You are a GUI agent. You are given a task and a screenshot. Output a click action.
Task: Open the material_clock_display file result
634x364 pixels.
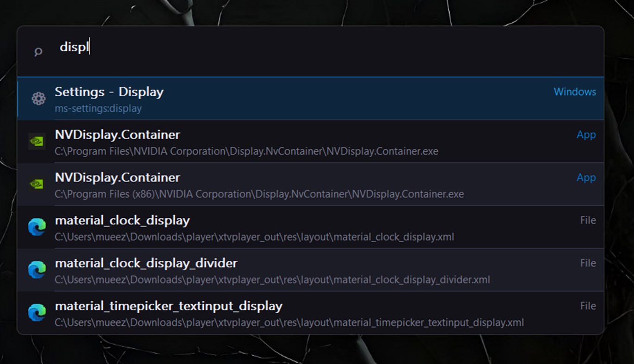[x=310, y=227]
